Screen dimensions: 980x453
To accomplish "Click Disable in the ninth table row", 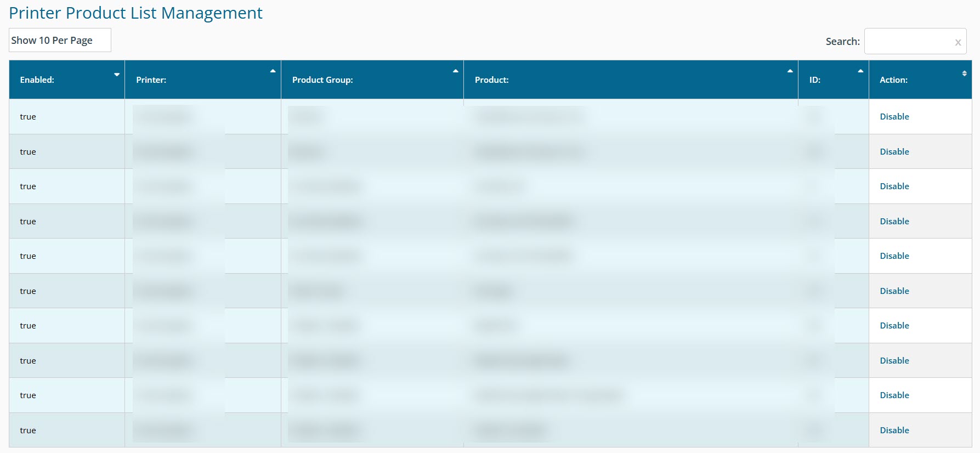I will pos(894,395).
